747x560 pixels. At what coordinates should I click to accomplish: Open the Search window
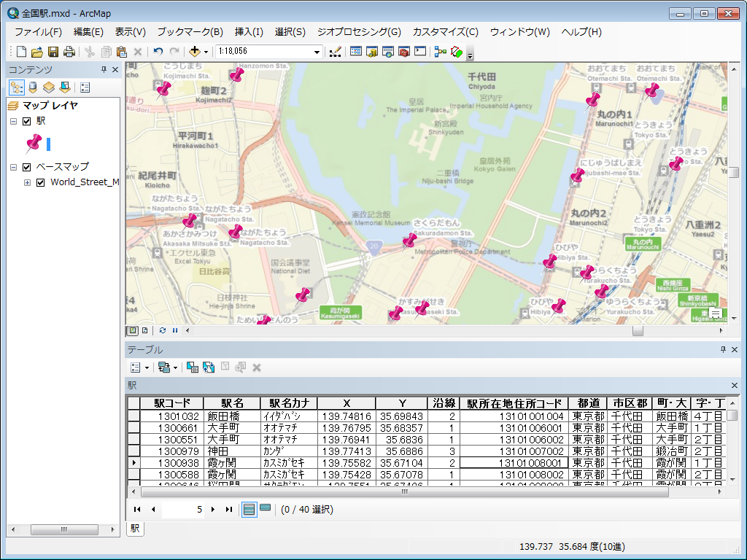(x=388, y=52)
